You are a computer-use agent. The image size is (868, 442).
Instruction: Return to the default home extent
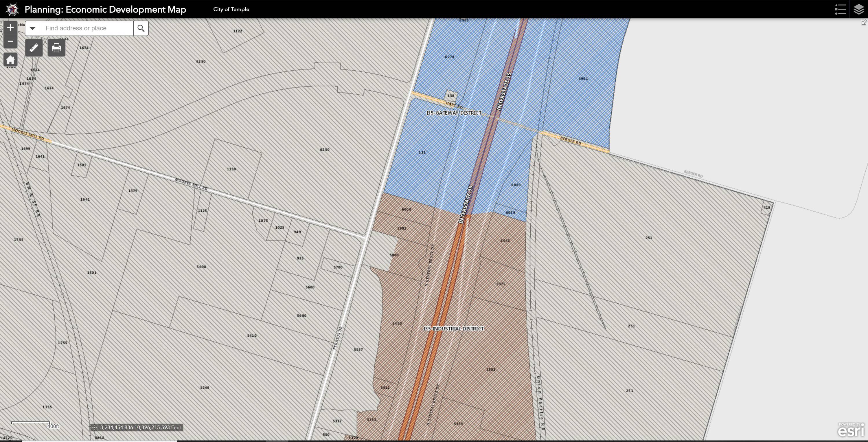tap(10, 60)
